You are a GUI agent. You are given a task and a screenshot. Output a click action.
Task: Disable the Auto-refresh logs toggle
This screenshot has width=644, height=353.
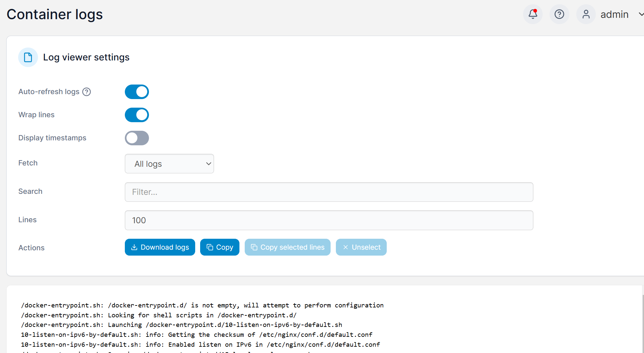click(137, 92)
